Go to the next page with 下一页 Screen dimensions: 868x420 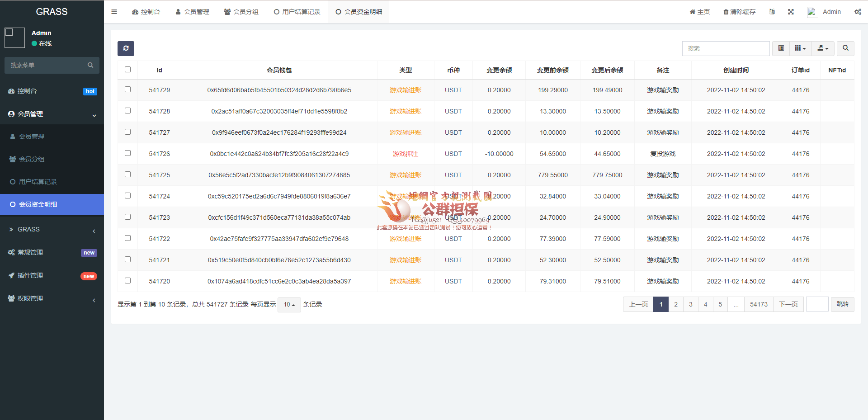tap(788, 304)
